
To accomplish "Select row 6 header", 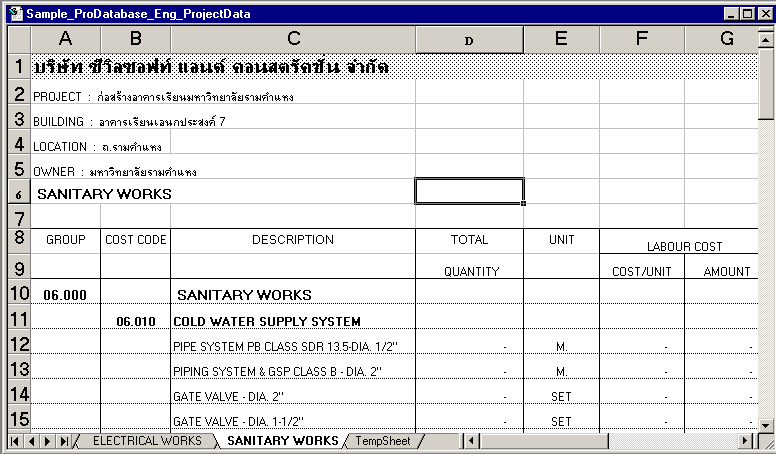I will pyautogui.click(x=19, y=192).
